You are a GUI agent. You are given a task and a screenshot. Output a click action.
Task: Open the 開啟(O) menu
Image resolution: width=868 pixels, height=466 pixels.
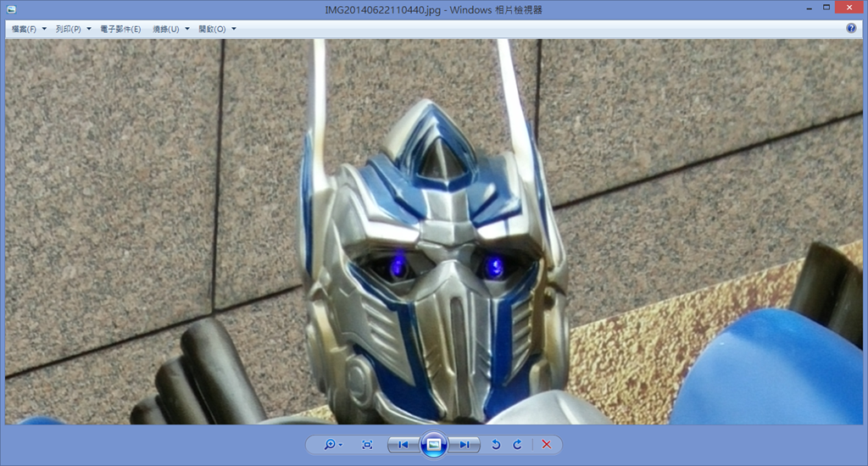coord(212,29)
